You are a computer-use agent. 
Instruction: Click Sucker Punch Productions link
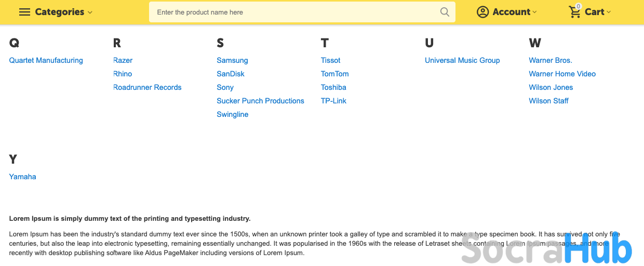[260, 101]
